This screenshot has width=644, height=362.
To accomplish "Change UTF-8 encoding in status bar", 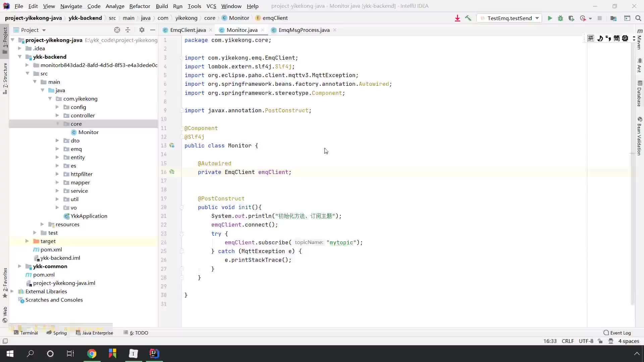I will (586, 341).
